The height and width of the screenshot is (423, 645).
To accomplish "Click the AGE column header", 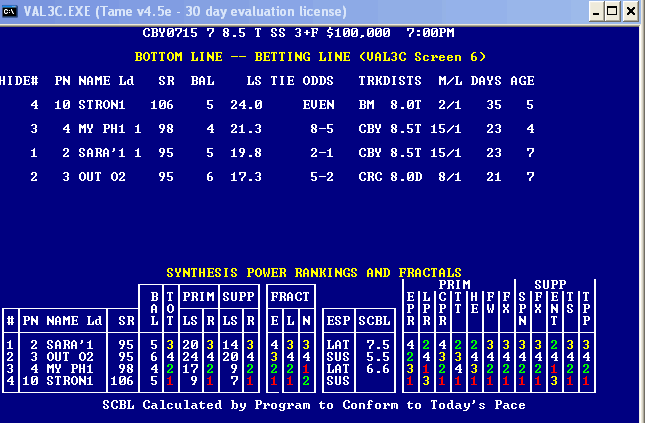I will 522,81.
